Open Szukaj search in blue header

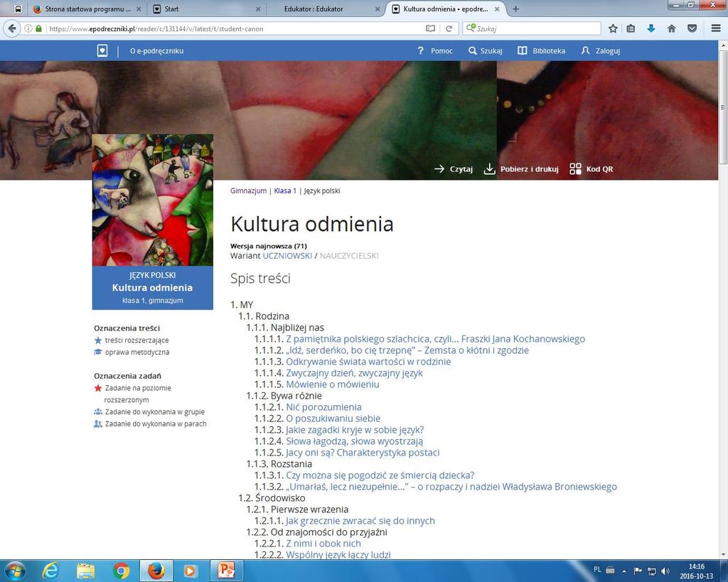tap(485, 50)
